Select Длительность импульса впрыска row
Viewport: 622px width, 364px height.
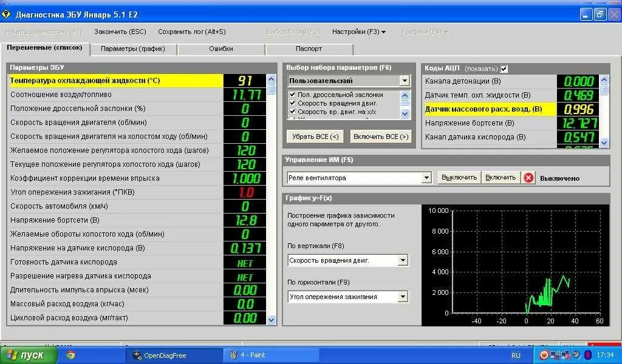click(x=137, y=290)
